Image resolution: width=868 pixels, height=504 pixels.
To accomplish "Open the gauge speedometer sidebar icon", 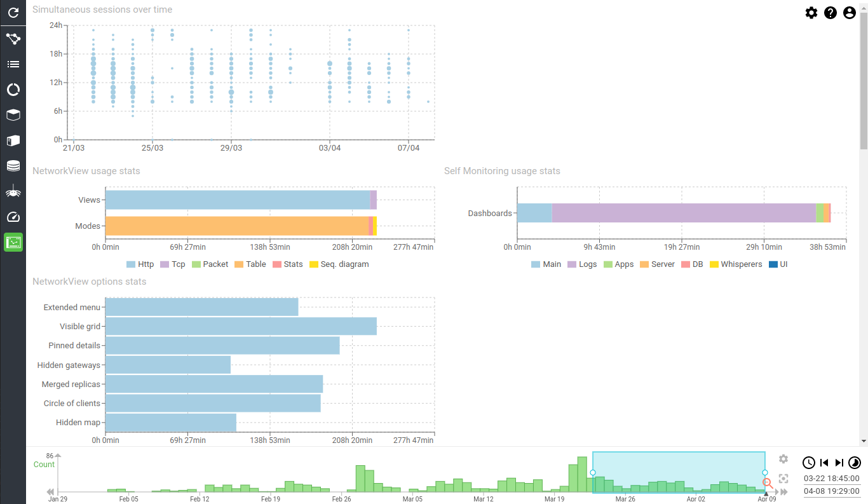I will pos(13,217).
